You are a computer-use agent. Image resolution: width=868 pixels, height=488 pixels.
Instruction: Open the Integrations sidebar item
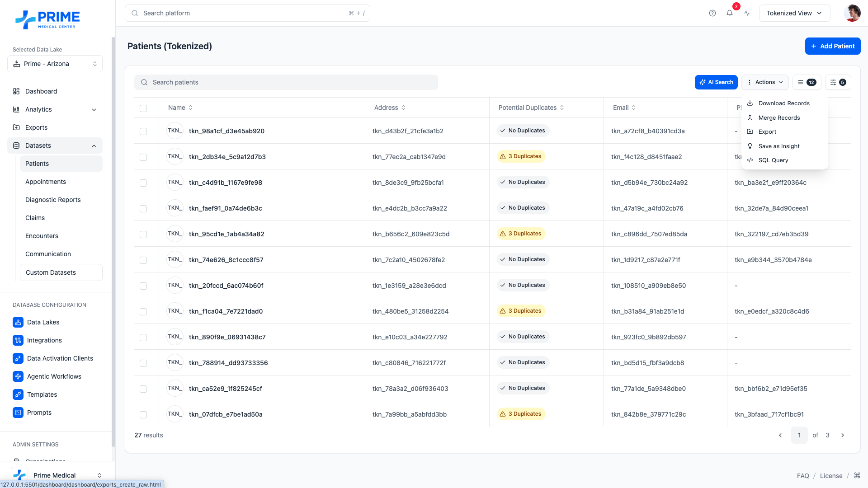coord(44,340)
